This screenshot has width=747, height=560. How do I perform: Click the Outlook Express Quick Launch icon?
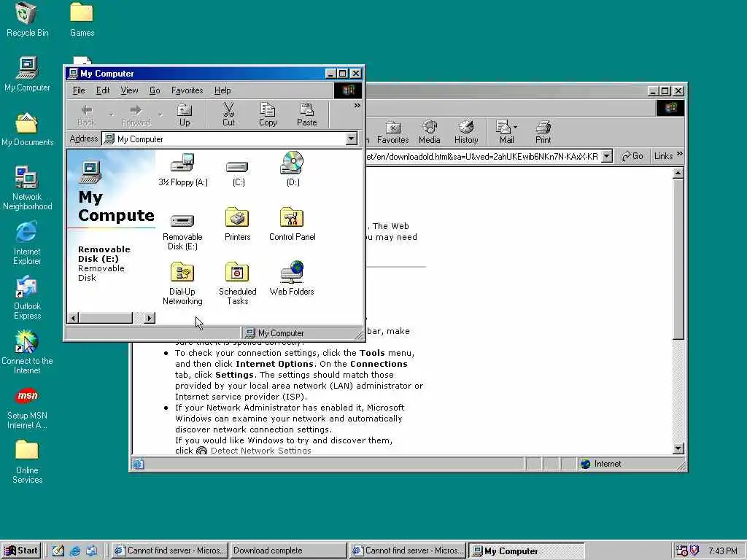(x=91, y=551)
